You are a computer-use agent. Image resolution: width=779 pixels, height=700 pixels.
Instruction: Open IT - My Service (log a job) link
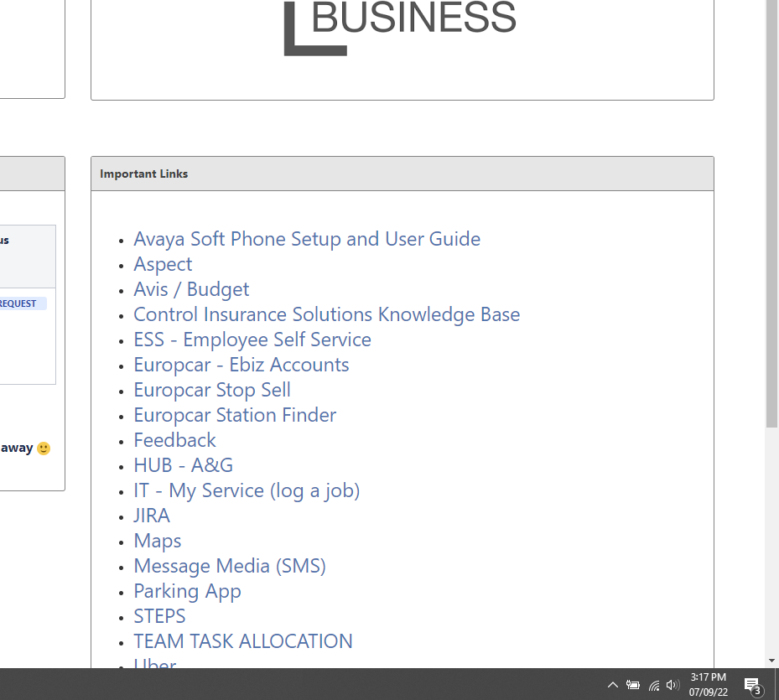[247, 490]
